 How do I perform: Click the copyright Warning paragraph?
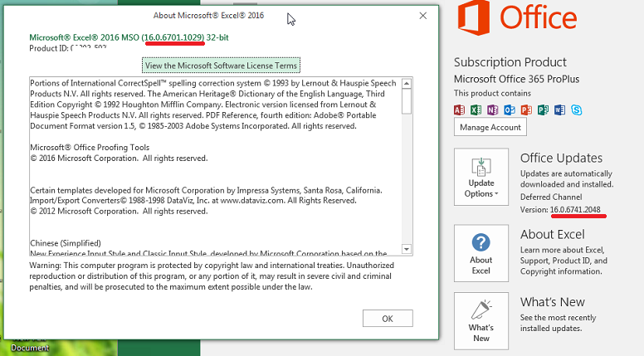tap(212, 276)
